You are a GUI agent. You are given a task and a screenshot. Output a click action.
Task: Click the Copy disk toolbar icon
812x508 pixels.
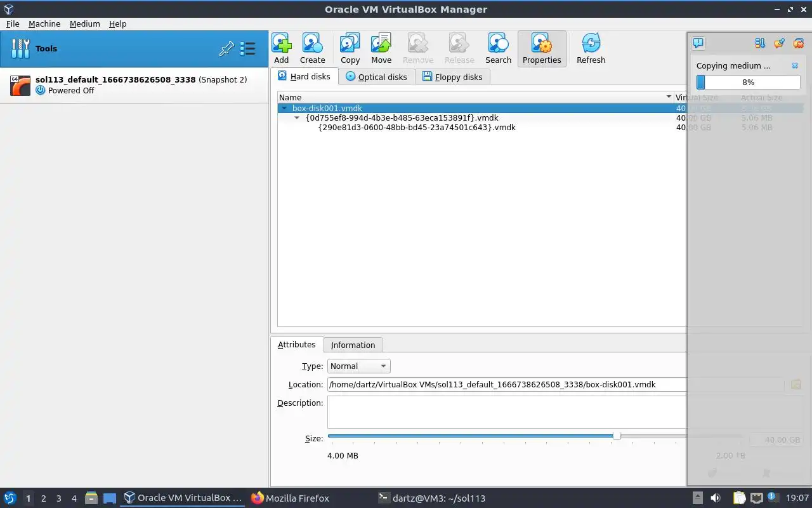[350, 43]
